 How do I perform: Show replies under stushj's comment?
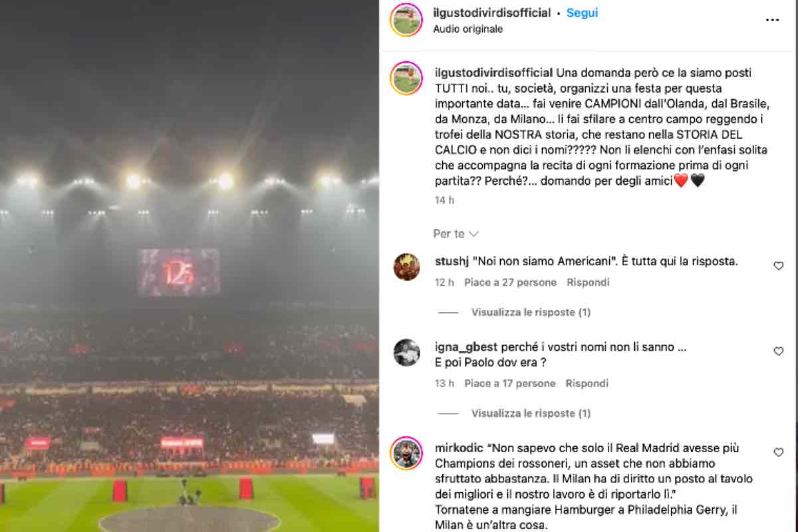pos(531,312)
